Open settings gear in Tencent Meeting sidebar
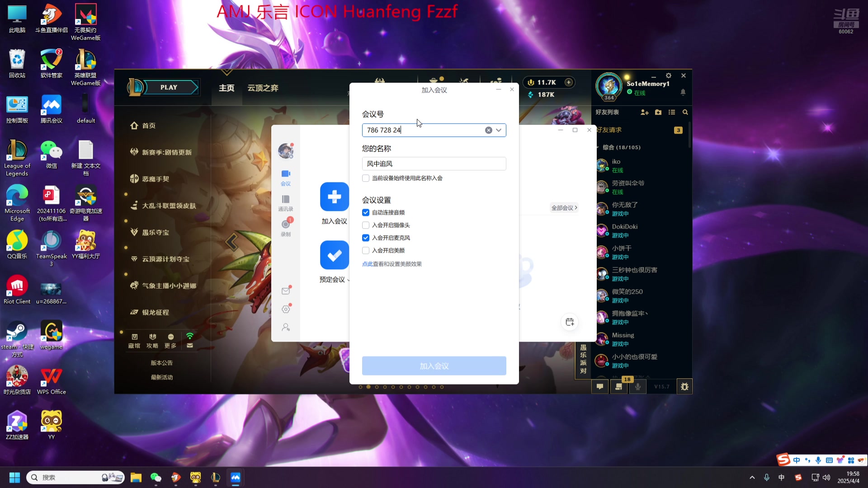The width and height of the screenshot is (868, 488). [286, 309]
